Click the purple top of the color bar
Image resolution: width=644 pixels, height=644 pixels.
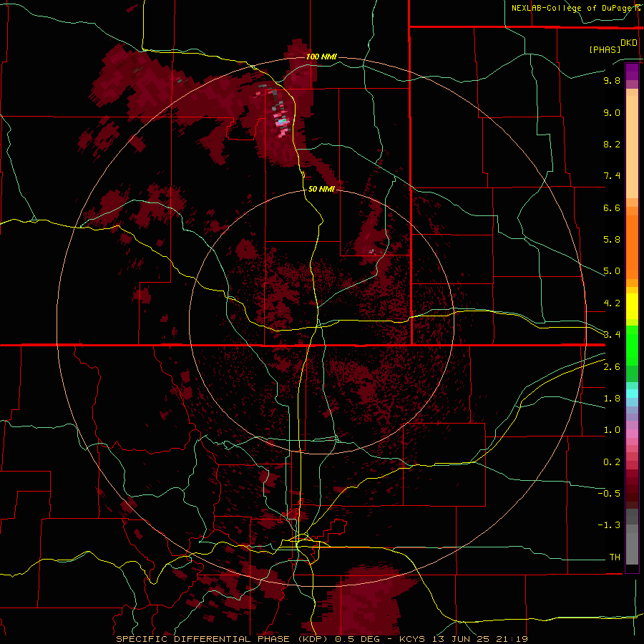click(632, 72)
